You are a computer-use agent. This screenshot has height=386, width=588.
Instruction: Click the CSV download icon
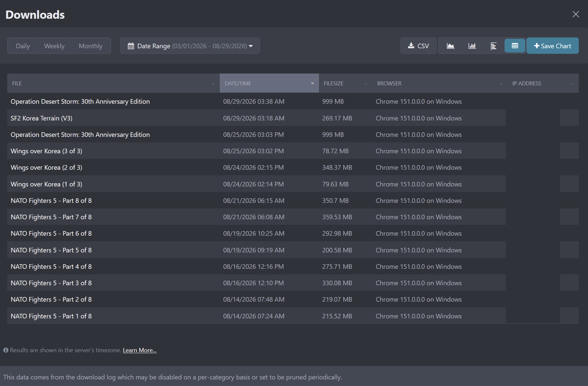tap(411, 46)
